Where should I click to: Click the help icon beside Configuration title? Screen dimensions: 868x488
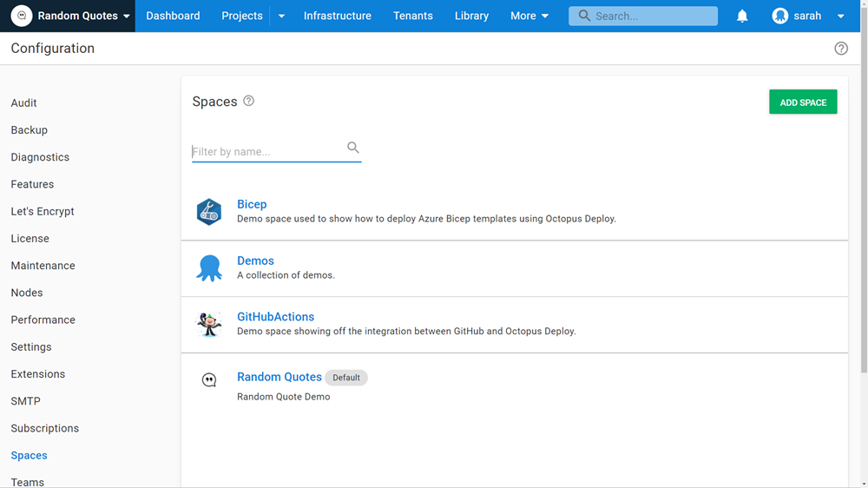click(841, 48)
